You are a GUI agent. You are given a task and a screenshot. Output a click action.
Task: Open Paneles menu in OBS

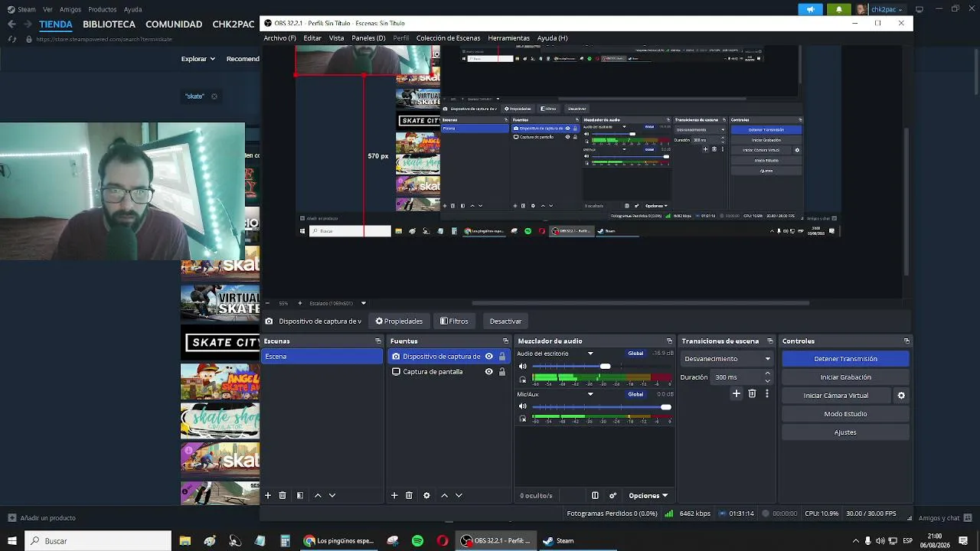point(368,38)
